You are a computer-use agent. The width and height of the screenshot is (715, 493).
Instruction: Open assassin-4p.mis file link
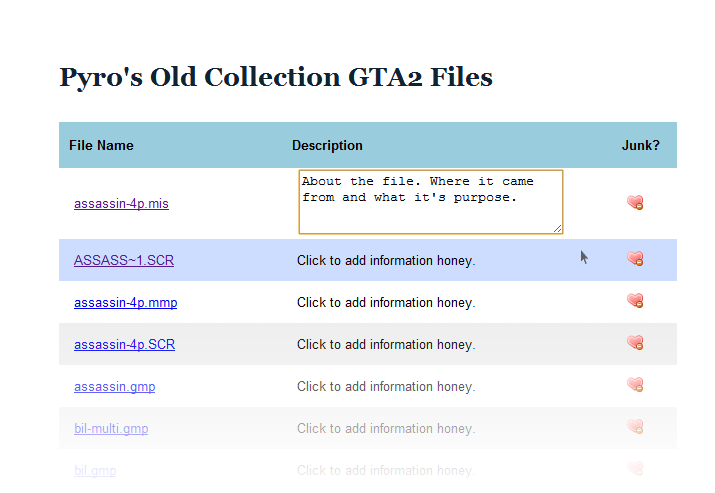coord(121,204)
